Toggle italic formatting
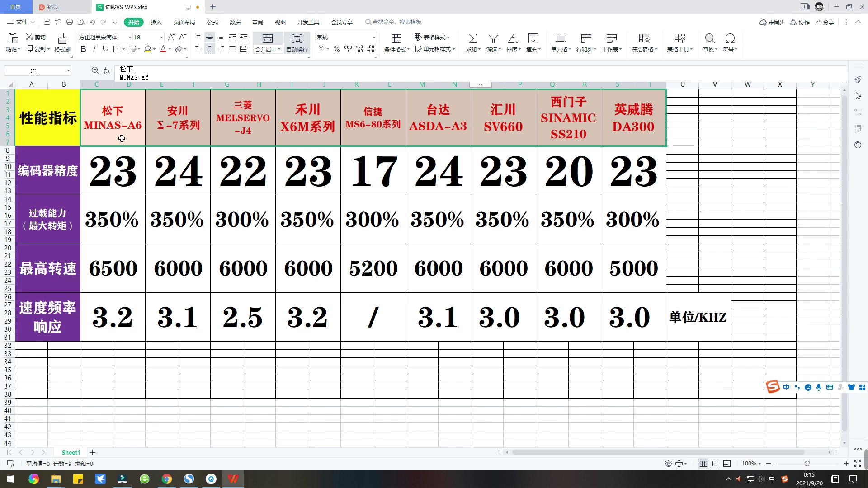868x488 pixels. click(94, 49)
